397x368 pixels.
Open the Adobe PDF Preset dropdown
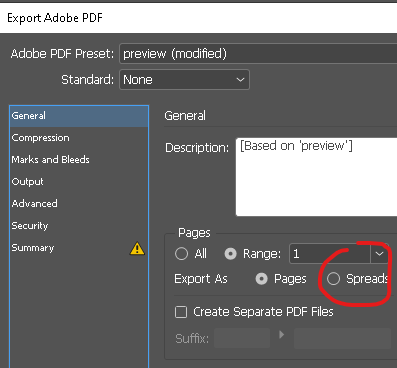[x=258, y=53]
